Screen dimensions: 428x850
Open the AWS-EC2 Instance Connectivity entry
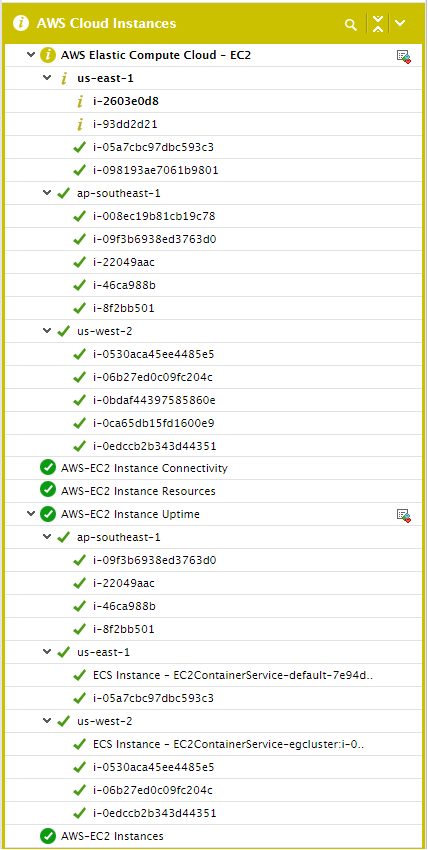144,468
